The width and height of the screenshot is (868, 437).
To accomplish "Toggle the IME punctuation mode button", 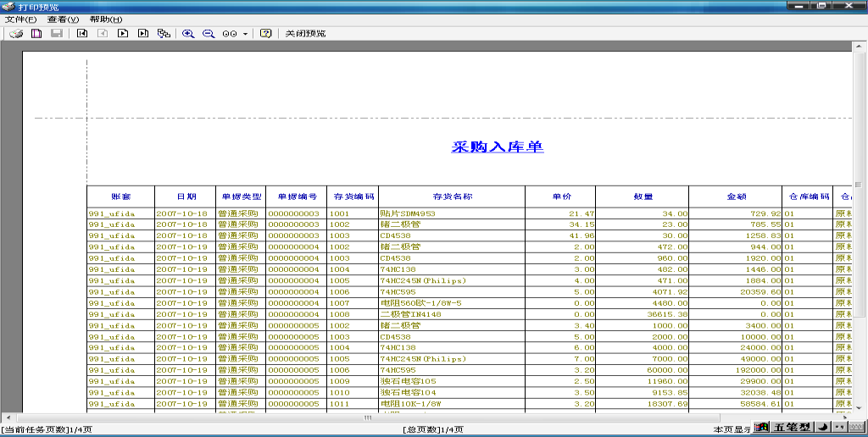I will [x=839, y=428].
